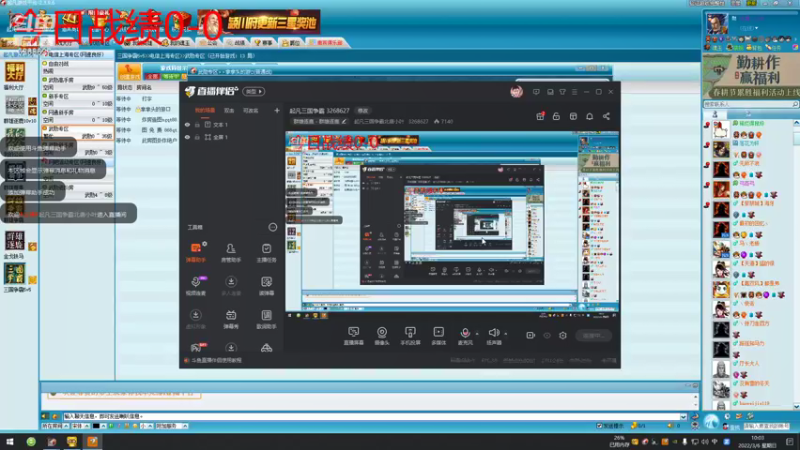
Task: Toggle preview eye icon beside settings gear
Action: click(x=547, y=335)
